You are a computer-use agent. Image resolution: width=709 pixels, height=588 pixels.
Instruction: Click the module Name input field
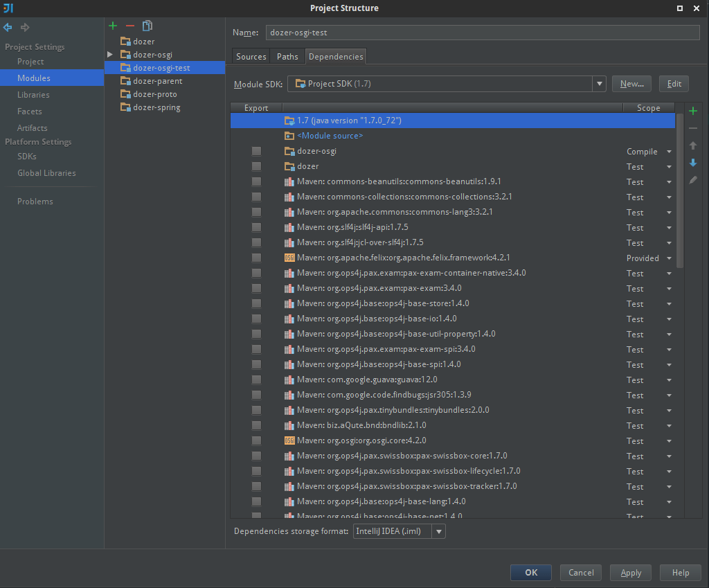click(x=483, y=33)
